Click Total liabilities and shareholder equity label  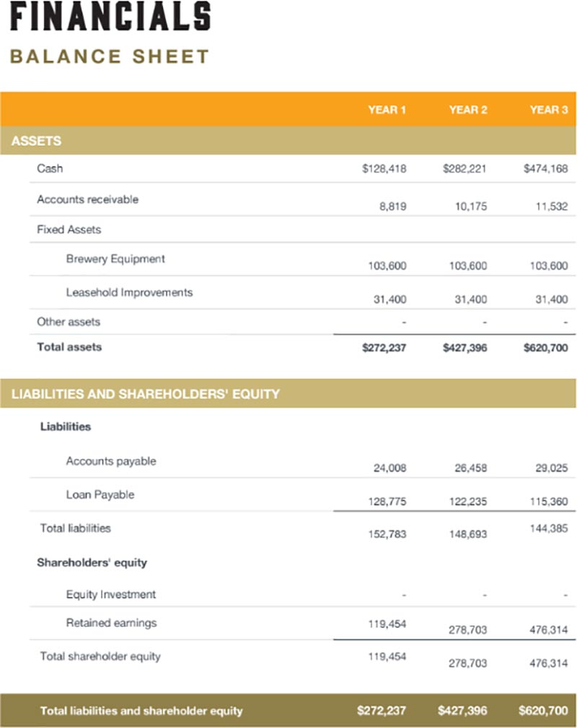[141, 711]
